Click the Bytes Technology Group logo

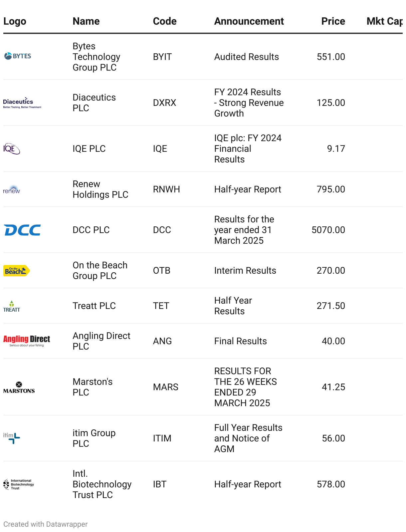point(18,56)
